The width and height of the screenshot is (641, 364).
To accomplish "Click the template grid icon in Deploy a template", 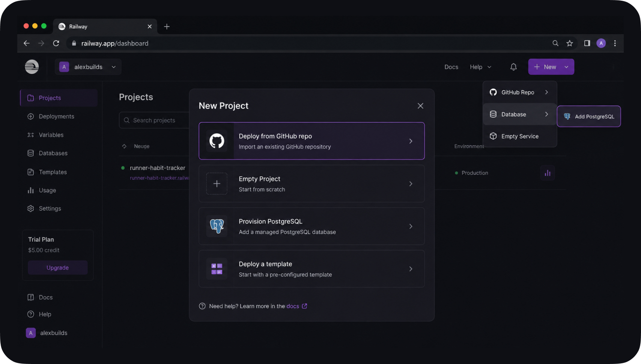I will (217, 269).
